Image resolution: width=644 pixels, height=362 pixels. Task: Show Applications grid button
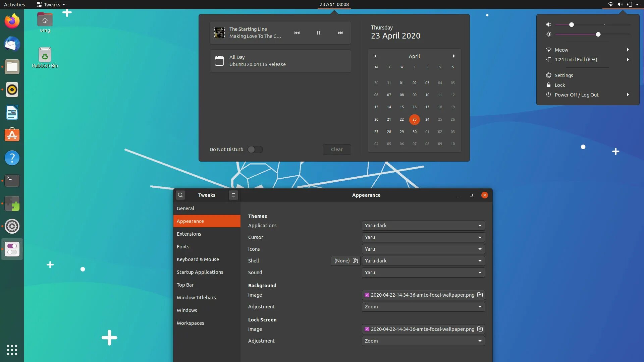[12, 350]
